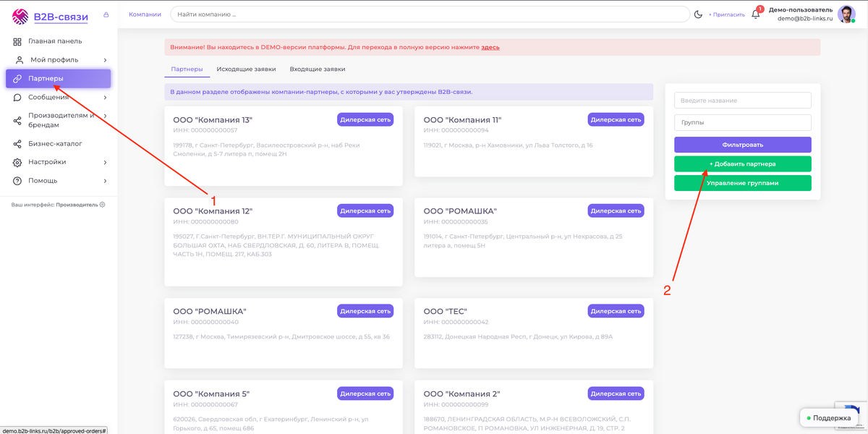Switch to the Входящие заявки tab
Screen dimensions: 868x434
pyautogui.click(x=317, y=69)
